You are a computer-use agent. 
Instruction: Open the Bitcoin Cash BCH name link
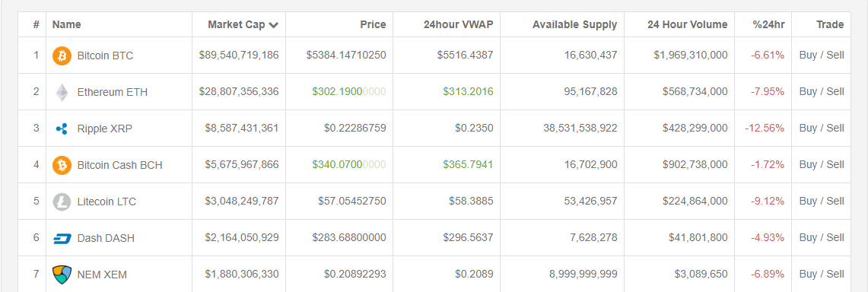pyautogui.click(x=119, y=165)
